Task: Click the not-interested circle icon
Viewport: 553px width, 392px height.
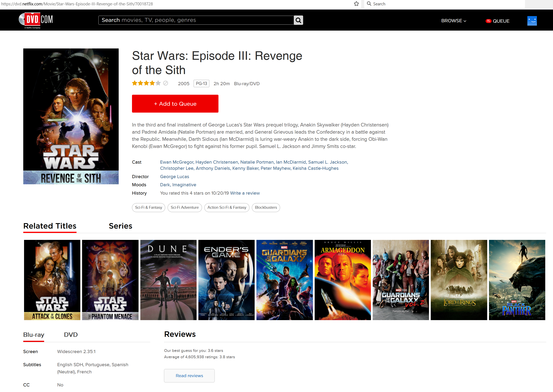Action: click(166, 83)
